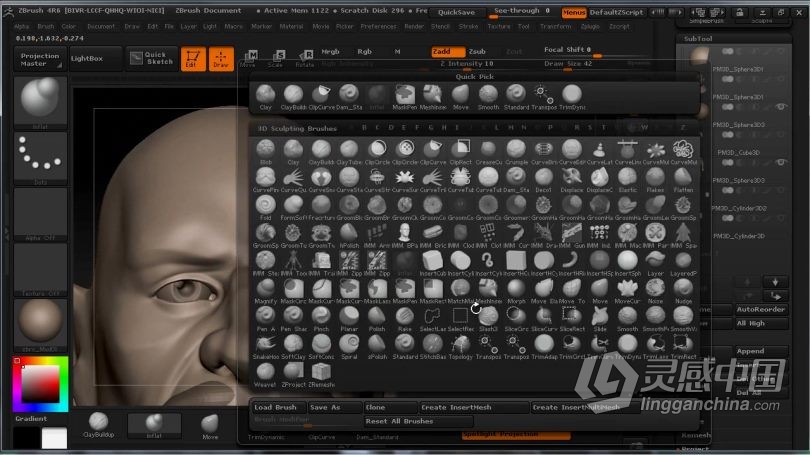Viewport: 810px width, 455px height.
Task: Open the Alpha Off selector
Action: tap(40, 213)
